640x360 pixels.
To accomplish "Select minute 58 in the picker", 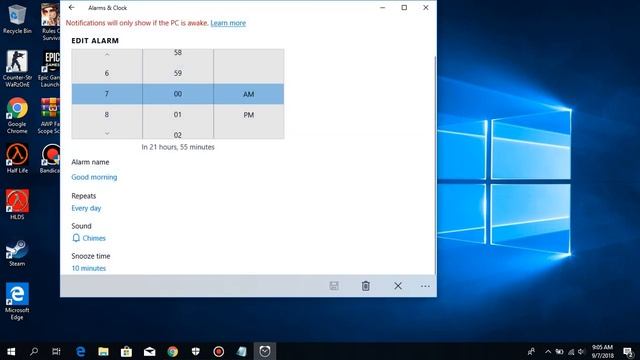I will [178, 53].
